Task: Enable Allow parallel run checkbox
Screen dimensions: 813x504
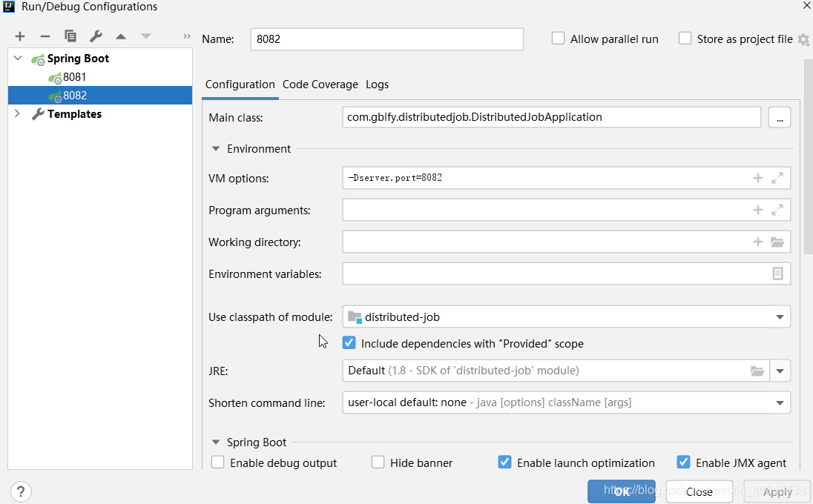Action: pyautogui.click(x=558, y=39)
